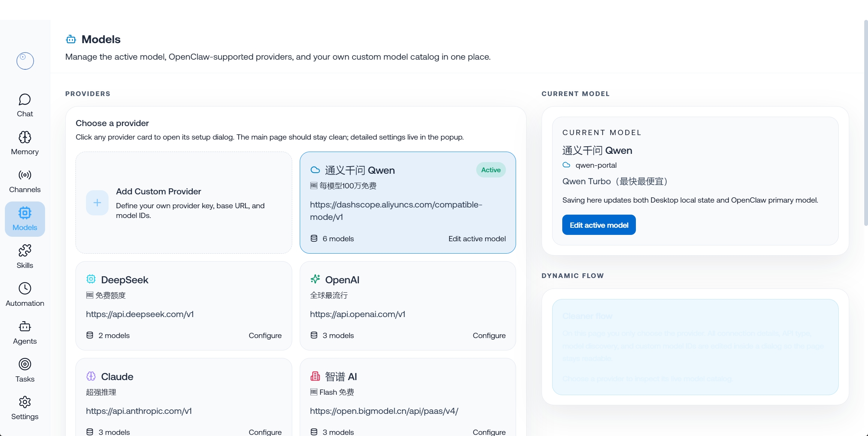Click Configure on the DeepSeek card
Screen dimensions: 868x436
pos(265,335)
